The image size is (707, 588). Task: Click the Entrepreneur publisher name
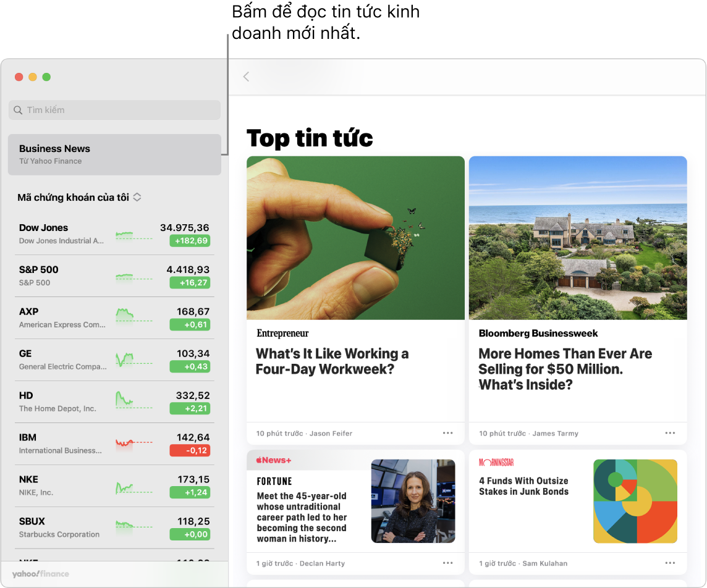point(282,333)
